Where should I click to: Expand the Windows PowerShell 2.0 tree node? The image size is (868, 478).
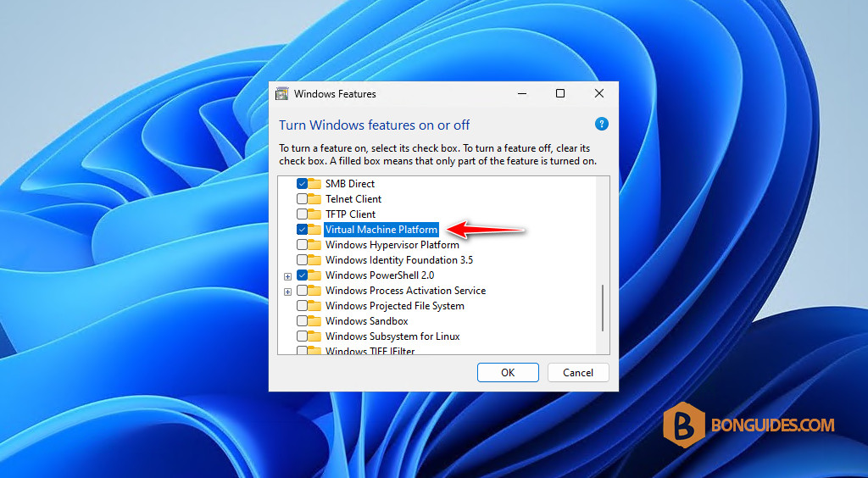tap(287, 276)
